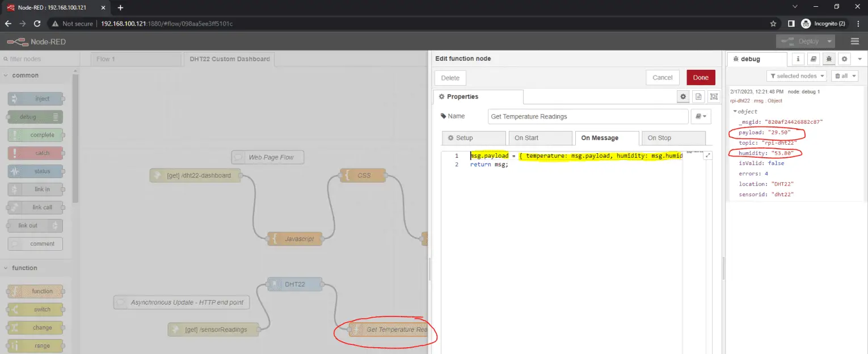Open the node appearance icon

[713, 97]
